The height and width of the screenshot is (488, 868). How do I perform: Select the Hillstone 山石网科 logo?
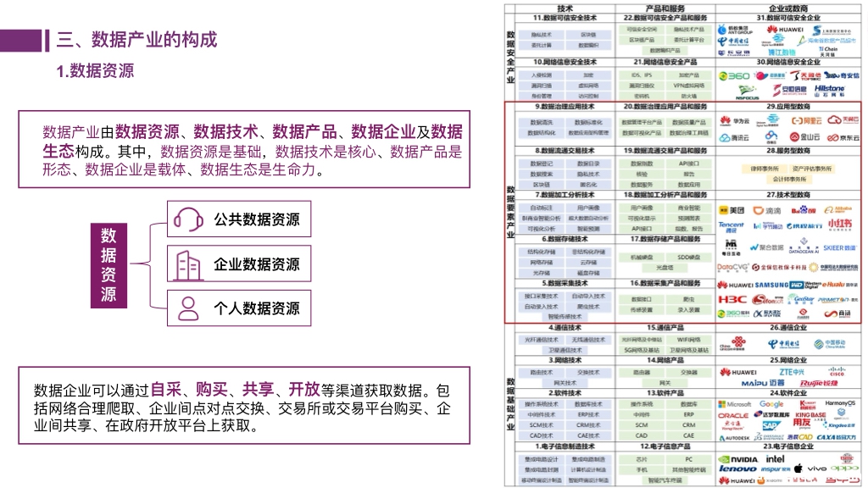tap(829, 90)
